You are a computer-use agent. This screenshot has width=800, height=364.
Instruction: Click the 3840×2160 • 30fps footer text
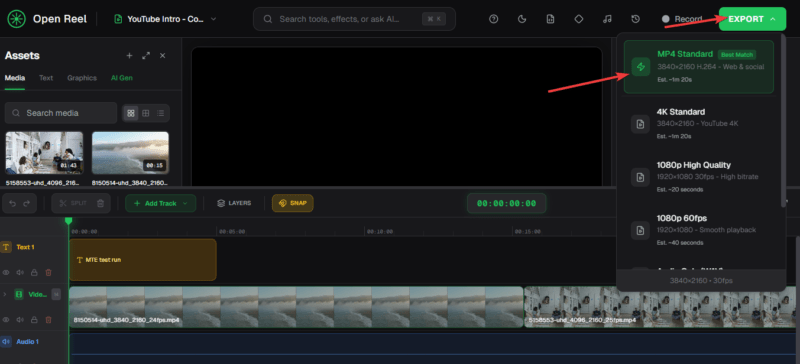tap(701, 281)
